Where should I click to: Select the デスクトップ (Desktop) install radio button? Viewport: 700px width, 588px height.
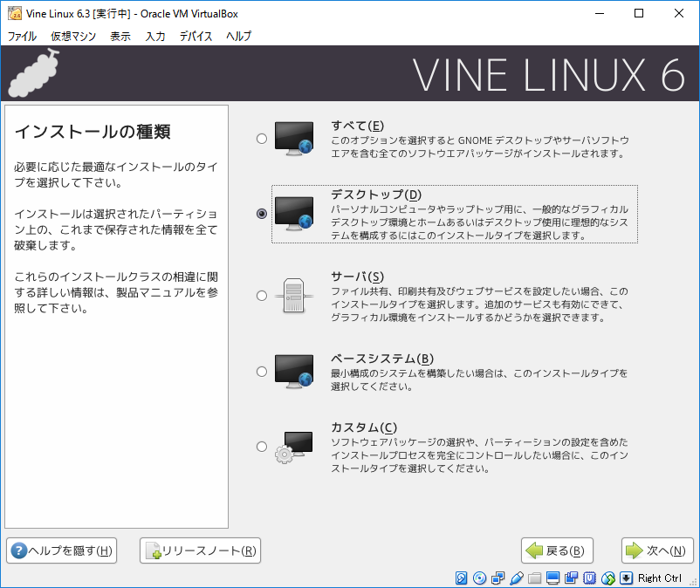[262, 214]
